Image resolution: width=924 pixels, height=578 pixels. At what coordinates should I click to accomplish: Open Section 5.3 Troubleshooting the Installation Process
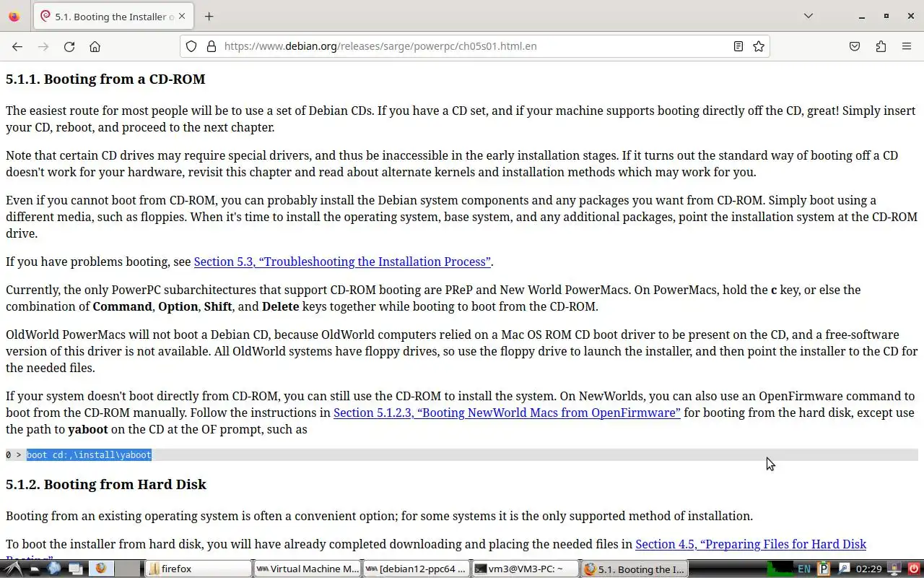click(343, 262)
